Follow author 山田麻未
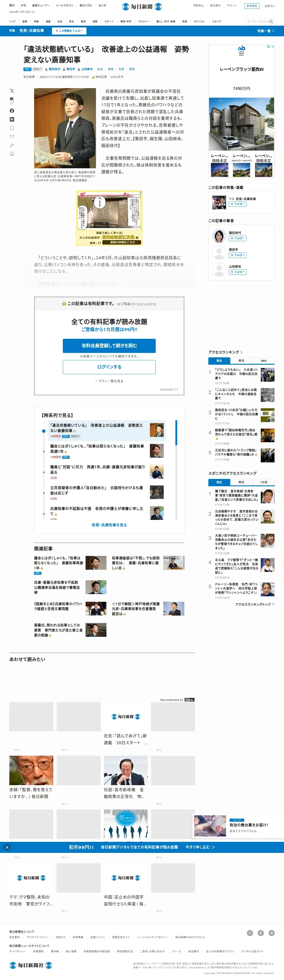Image resolution: width=284 pixels, height=980 pixels. pyautogui.click(x=238, y=272)
